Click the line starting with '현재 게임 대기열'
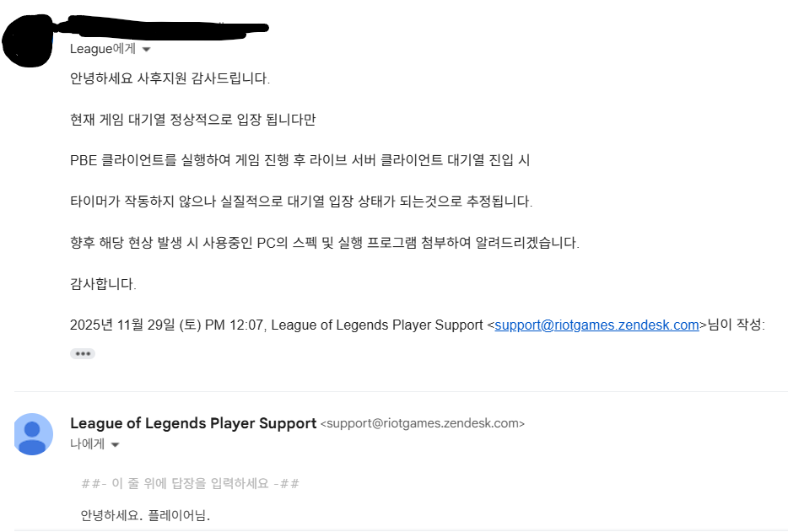Screen dimensions: 788x532 tap(193, 120)
